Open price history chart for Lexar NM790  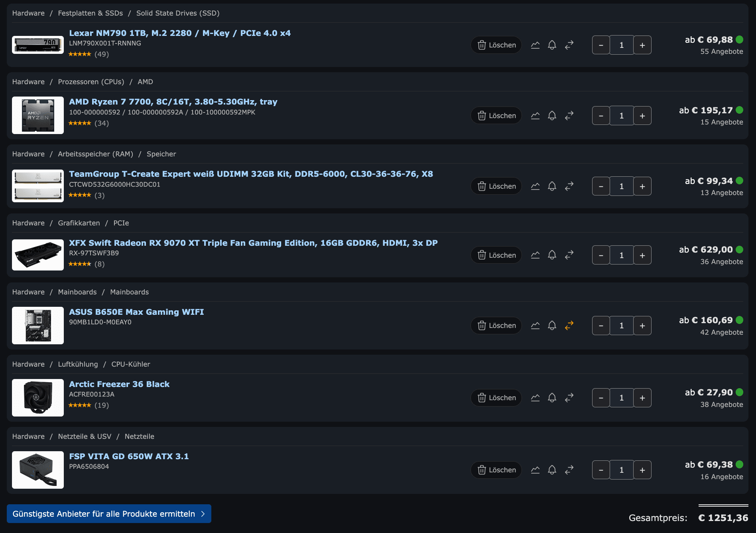point(535,45)
